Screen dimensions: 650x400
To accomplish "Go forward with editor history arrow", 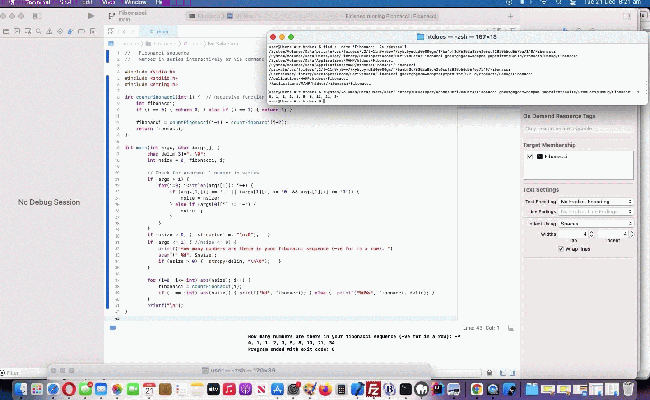I will tap(133, 32).
